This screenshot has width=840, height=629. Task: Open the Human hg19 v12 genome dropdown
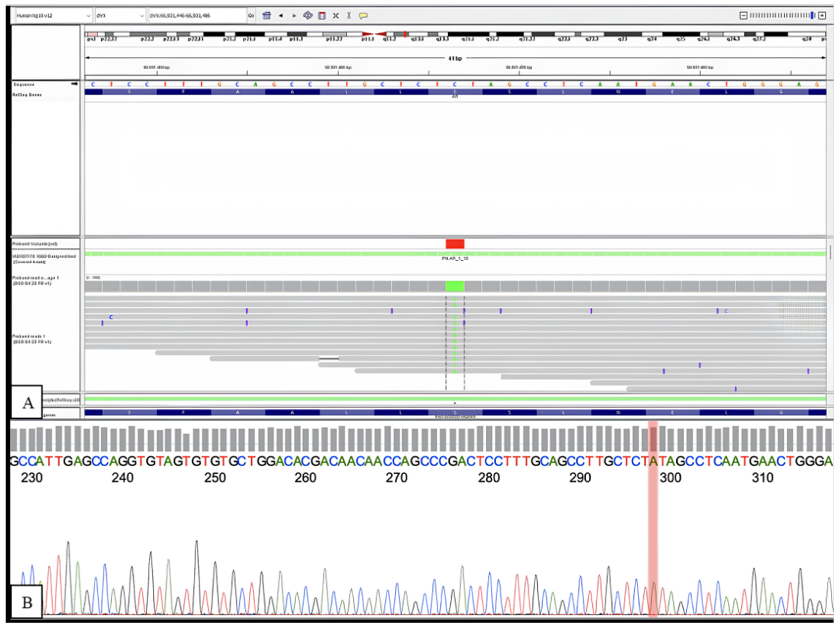pos(51,16)
